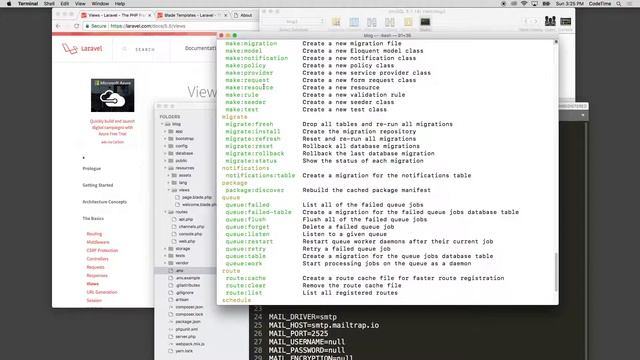Switch to the Views - Laravel browser tab
This screenshot has width=640, height=360.
(x=117, y=15)
